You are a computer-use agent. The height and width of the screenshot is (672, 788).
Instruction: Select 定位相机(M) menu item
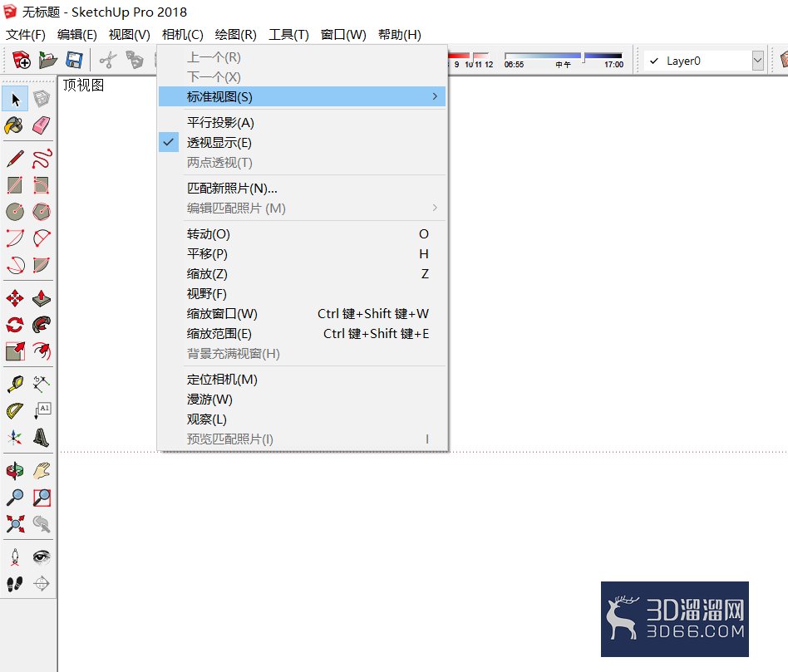[x=302, y=380]
